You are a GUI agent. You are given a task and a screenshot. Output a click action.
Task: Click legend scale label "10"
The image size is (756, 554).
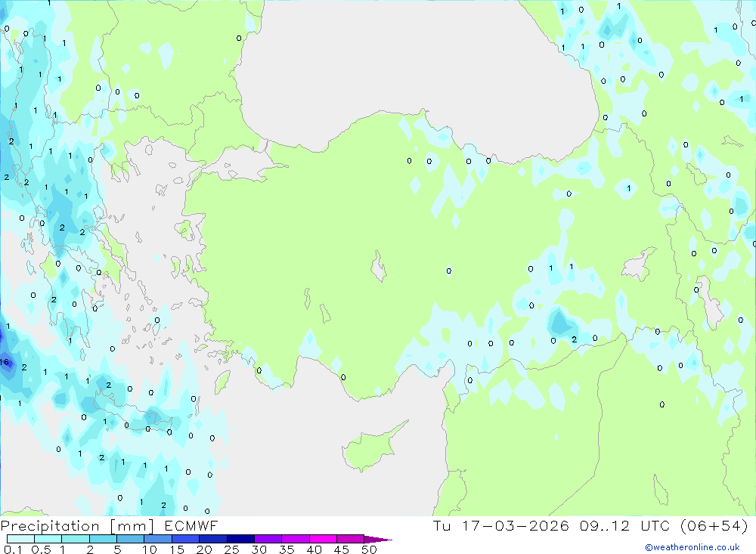[x=150, y=549]
